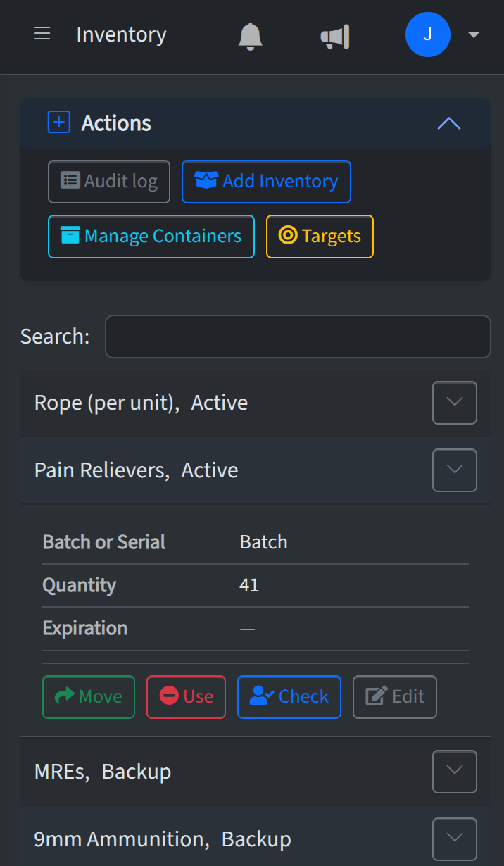Open notifications via the bell icon
The image size is (504, 866).
pyautogui.click(x=250, y=34)
